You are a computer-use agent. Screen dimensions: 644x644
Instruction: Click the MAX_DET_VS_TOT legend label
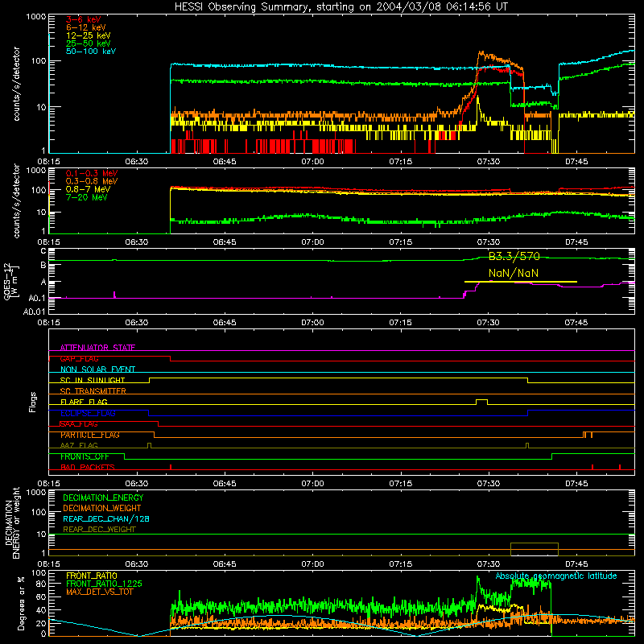pyautogui.click(x=100, y=592)
